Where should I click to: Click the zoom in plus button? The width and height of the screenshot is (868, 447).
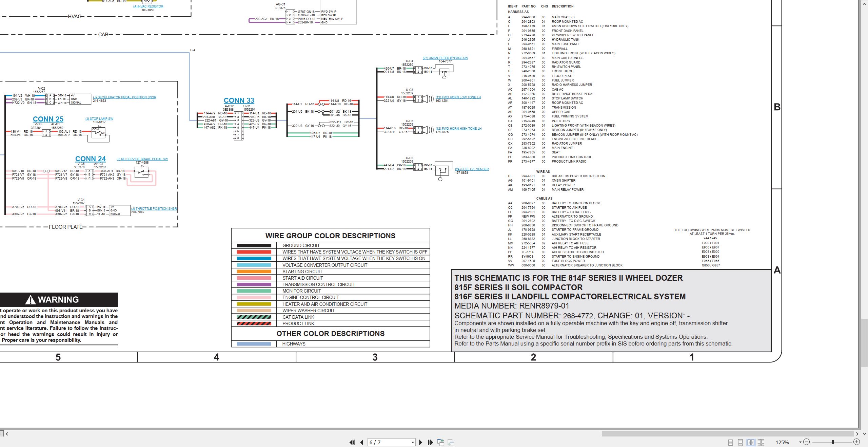[857, 442]
